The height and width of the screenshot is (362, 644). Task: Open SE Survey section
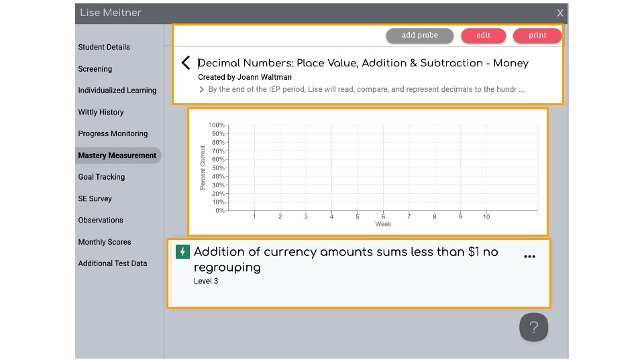95,198
